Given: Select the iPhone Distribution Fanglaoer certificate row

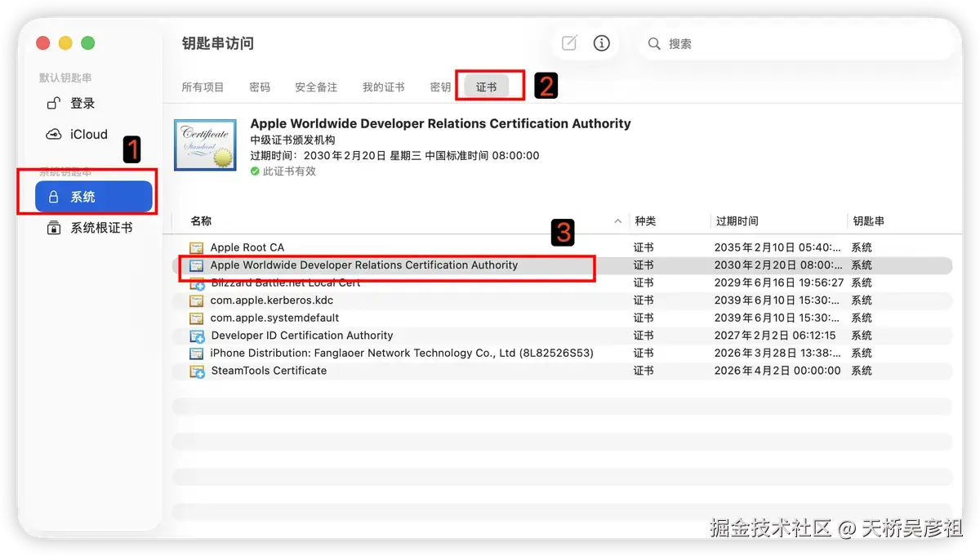Looking at the screenshot, I should [x=562, y=354].
